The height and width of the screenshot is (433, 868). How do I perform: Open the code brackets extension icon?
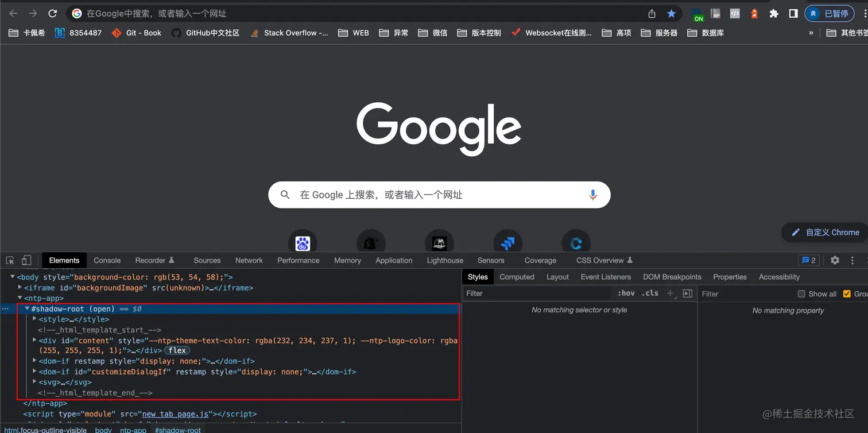point(735,13)
